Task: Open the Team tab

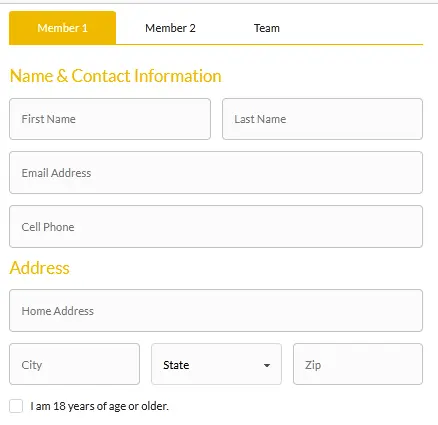Action: click(267, 28)
